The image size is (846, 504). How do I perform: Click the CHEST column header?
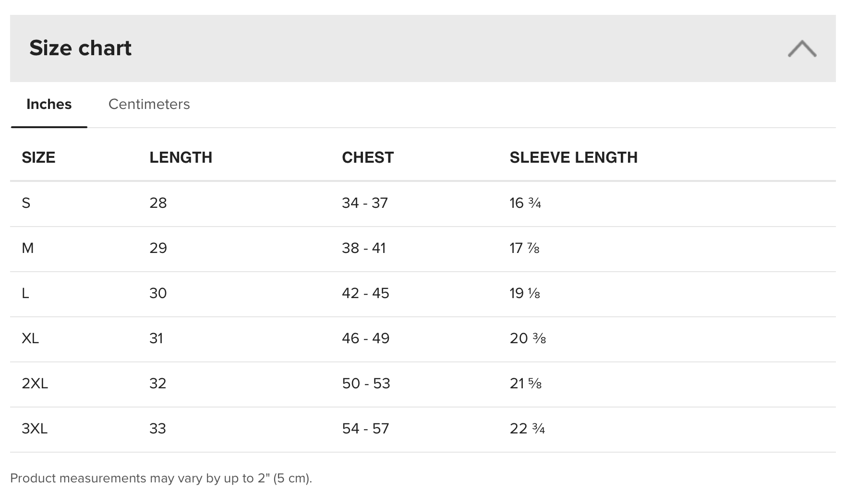pyautogui.click(x=367, y=157)
